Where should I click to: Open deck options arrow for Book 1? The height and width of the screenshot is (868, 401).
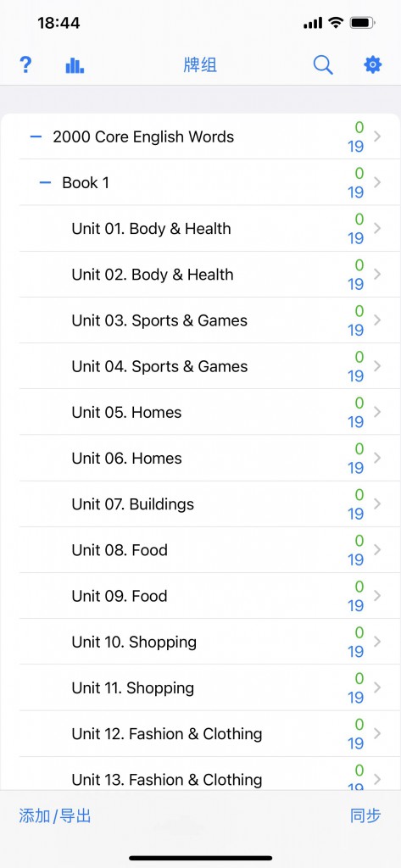378,182
